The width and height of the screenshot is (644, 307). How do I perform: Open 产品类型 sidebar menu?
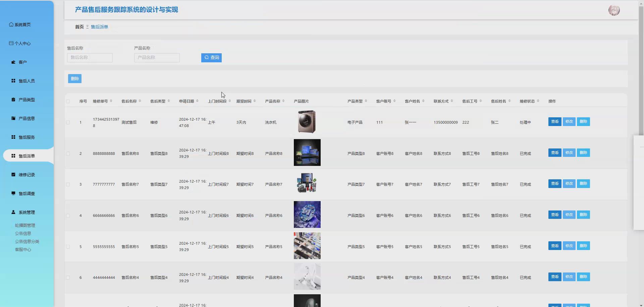[x=23, y=100]
